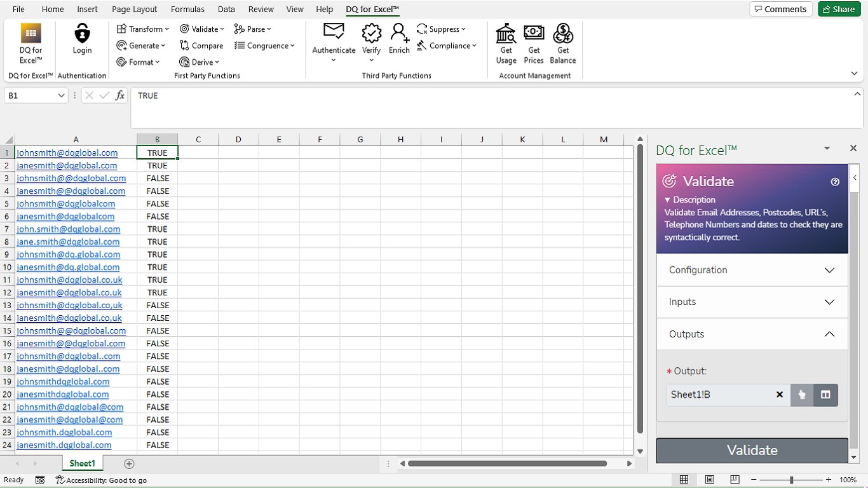Click the large Validate button
This screenshot has height=488, width=868.
(752, 451)
